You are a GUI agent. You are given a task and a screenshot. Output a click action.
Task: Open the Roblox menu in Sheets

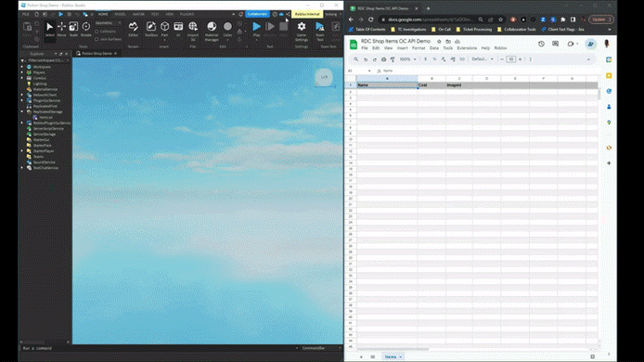pyautogui.click(x=500, y=48)
